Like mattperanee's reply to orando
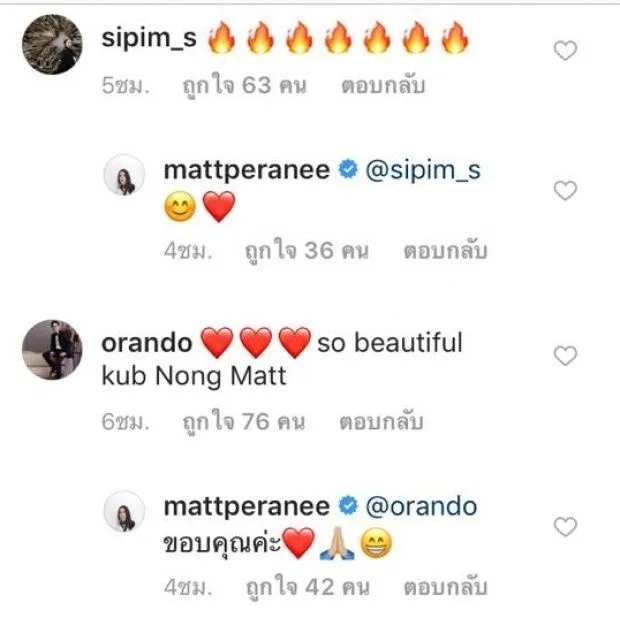620x626 pixels. 565,527
